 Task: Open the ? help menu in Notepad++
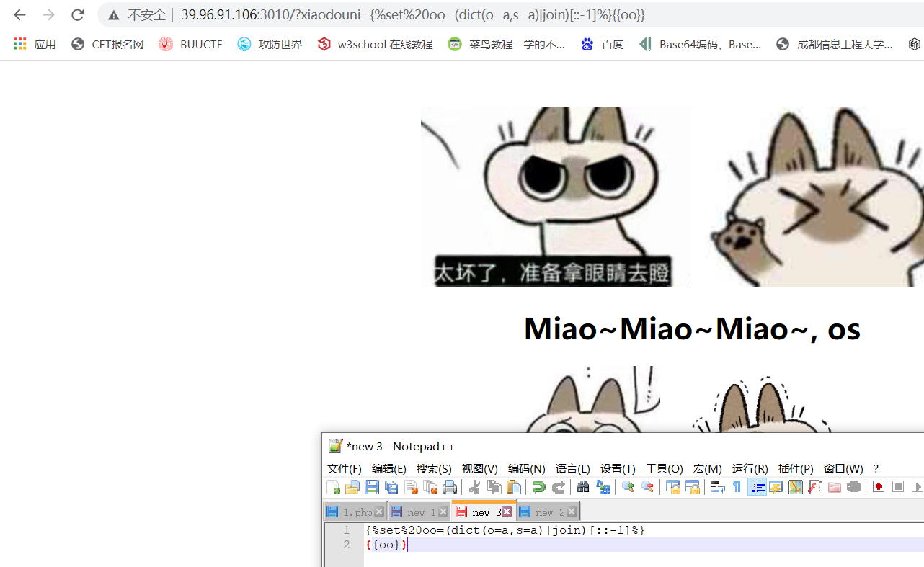876,468
